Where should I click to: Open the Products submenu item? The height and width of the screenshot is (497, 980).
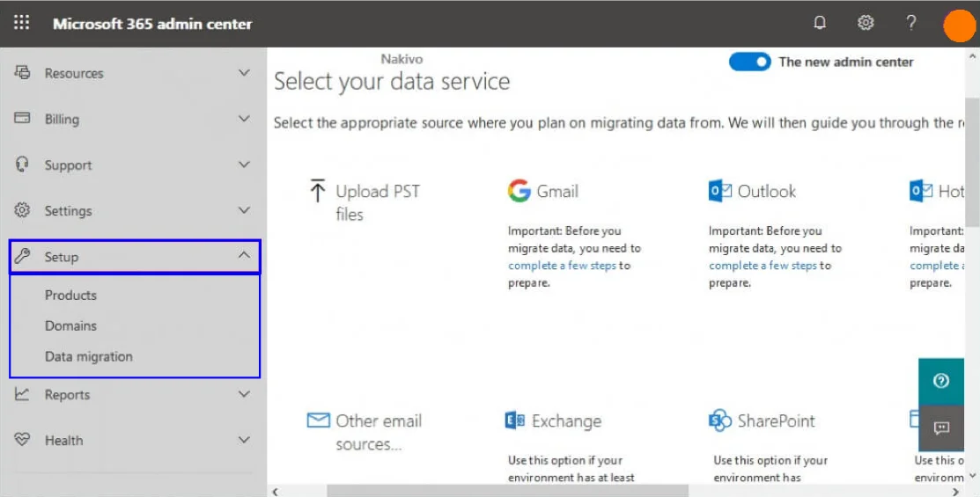click(x=70, y=295)
